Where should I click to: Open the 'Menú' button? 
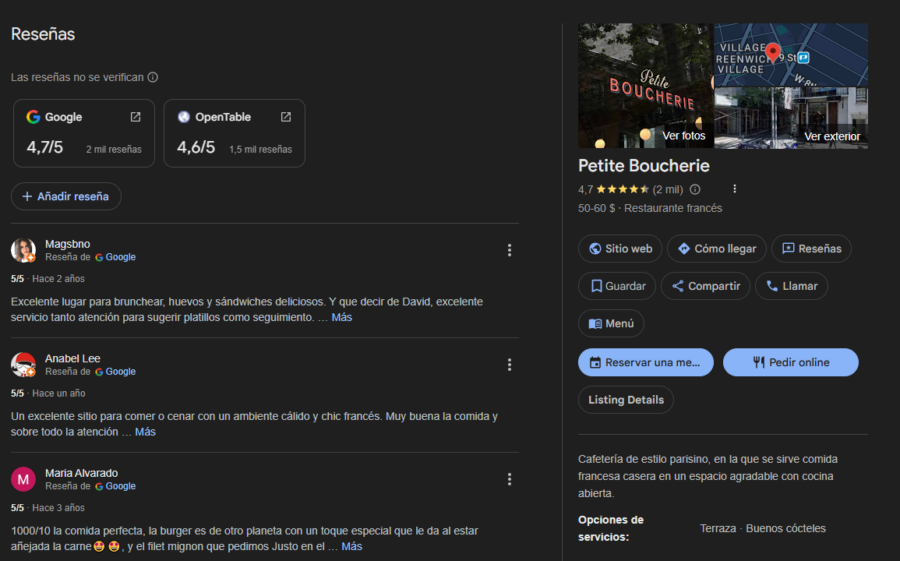point(611,323)
